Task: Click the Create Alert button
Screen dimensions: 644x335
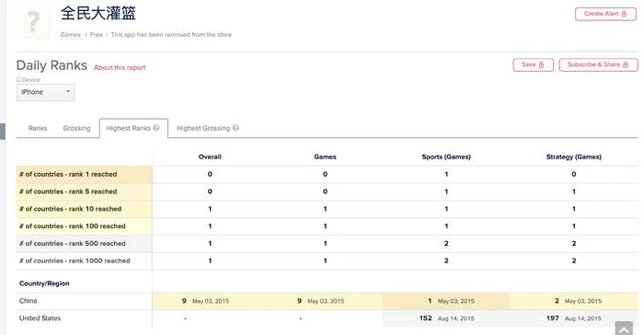Action: pos(605,14)
